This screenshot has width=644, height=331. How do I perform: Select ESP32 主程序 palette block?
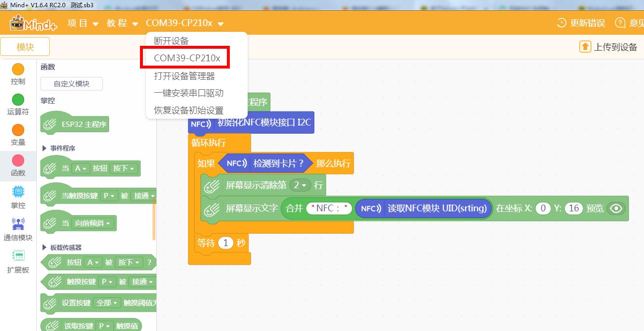(x=75, y=124)
